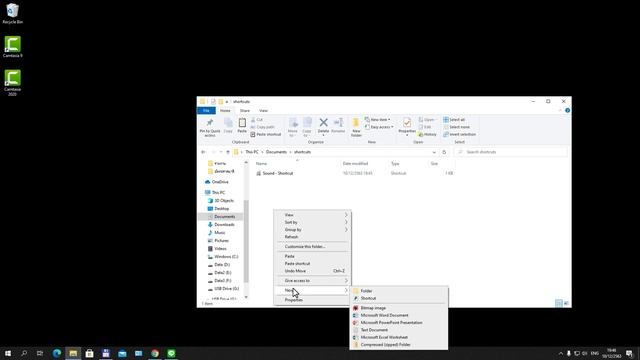Switch to large icons view in status bar
This screenshot has height=360, width=640.
tap(566, 303)
